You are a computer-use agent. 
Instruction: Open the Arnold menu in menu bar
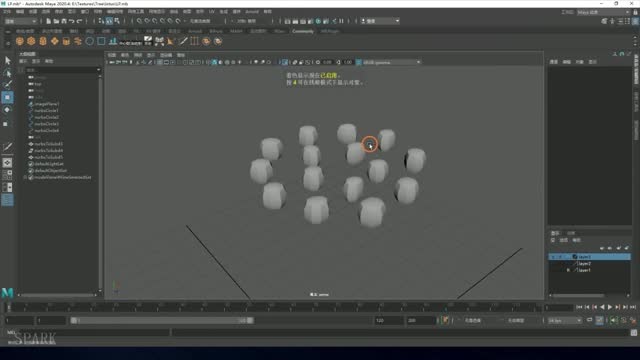click(x=252, y=12)
